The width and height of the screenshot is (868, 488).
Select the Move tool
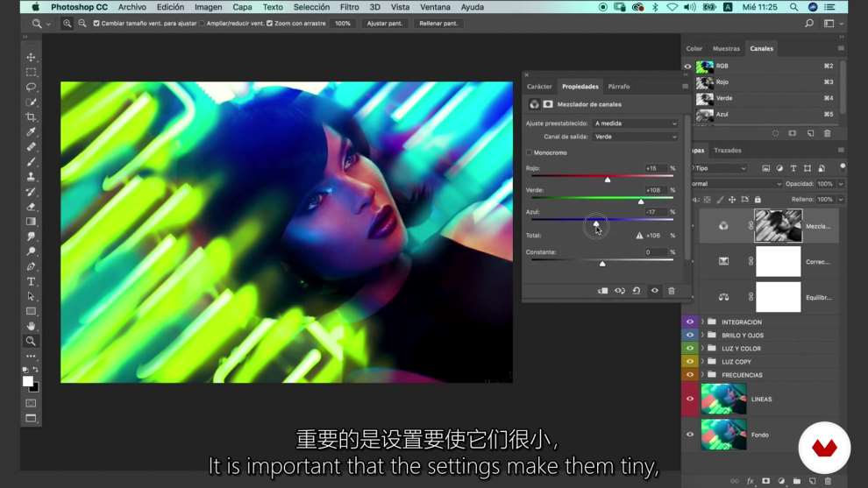click(31, 57)
